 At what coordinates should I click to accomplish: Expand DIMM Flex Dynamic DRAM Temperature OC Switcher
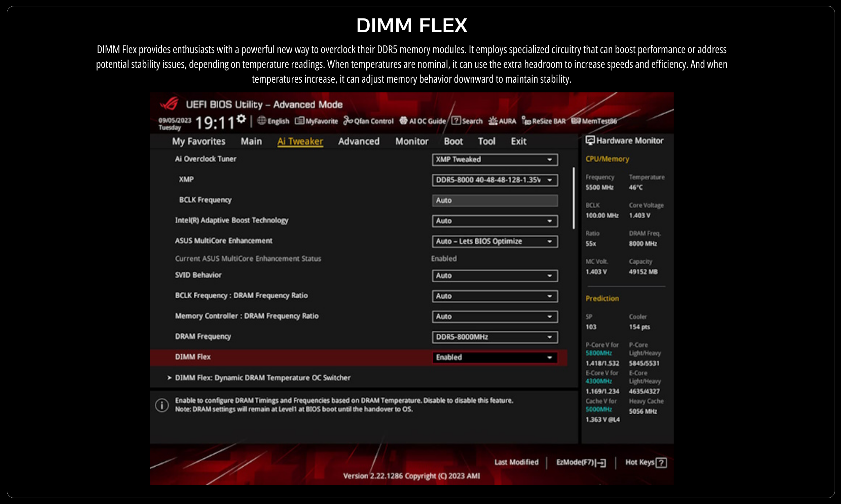[x=262, y=378]
